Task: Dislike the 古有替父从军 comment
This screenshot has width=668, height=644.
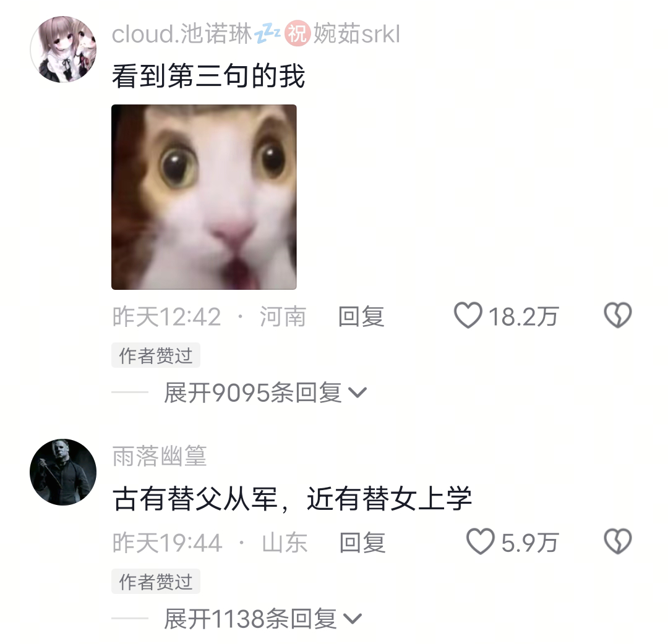Action: 617,541
